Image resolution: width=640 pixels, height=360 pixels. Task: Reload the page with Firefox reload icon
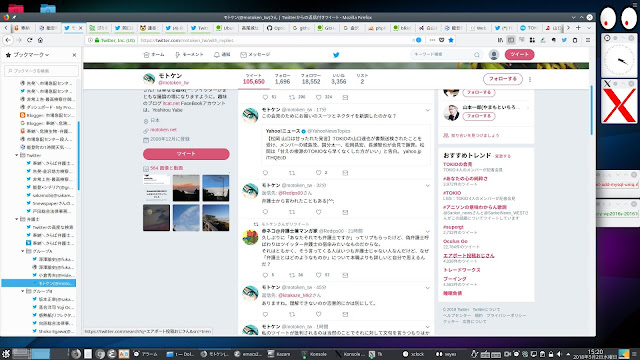pyautogui.click(x=29, y=40)
